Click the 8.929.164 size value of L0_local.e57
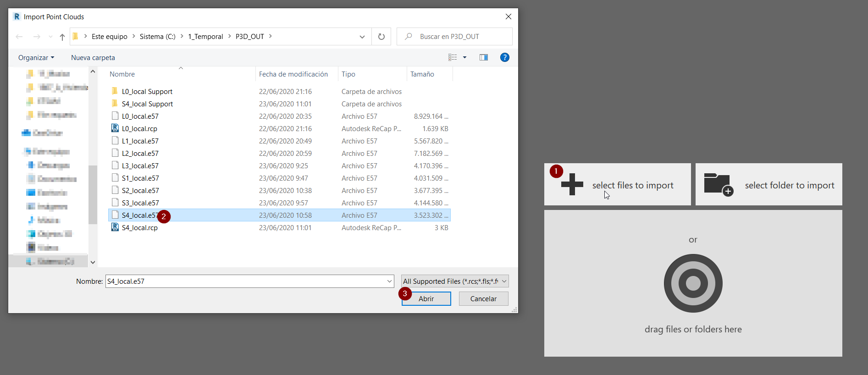The width and height of the screenshot is (868, 375). tap(431, 116)
